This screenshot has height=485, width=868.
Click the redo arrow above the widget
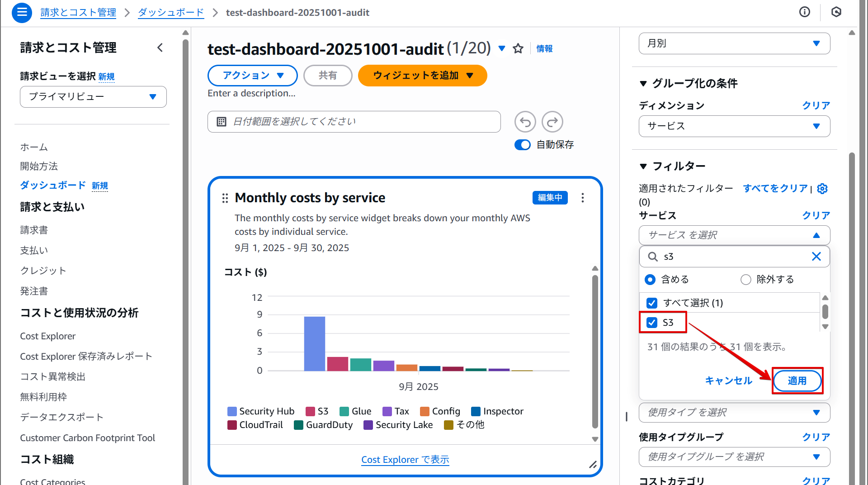pos(552,121)
